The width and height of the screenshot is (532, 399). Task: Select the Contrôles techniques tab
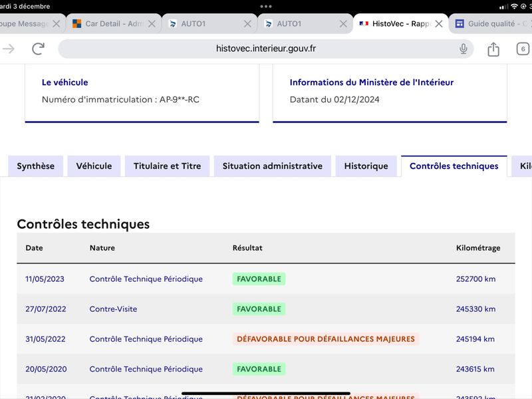(x=454, y=166)
